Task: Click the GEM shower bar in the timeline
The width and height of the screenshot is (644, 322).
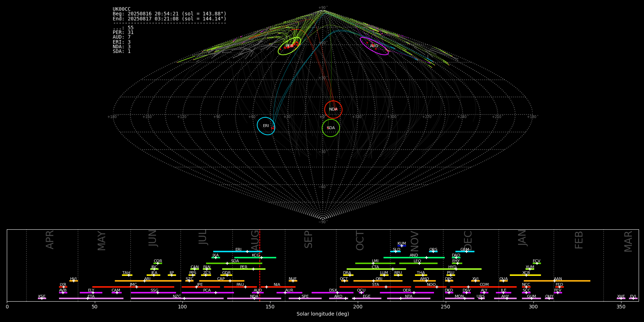Action: 465,252
